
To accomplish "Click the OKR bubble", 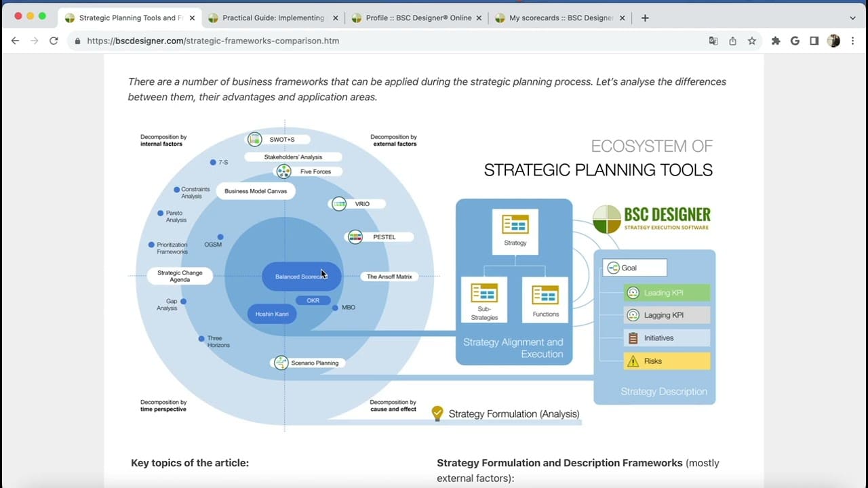I will point(313,300).
